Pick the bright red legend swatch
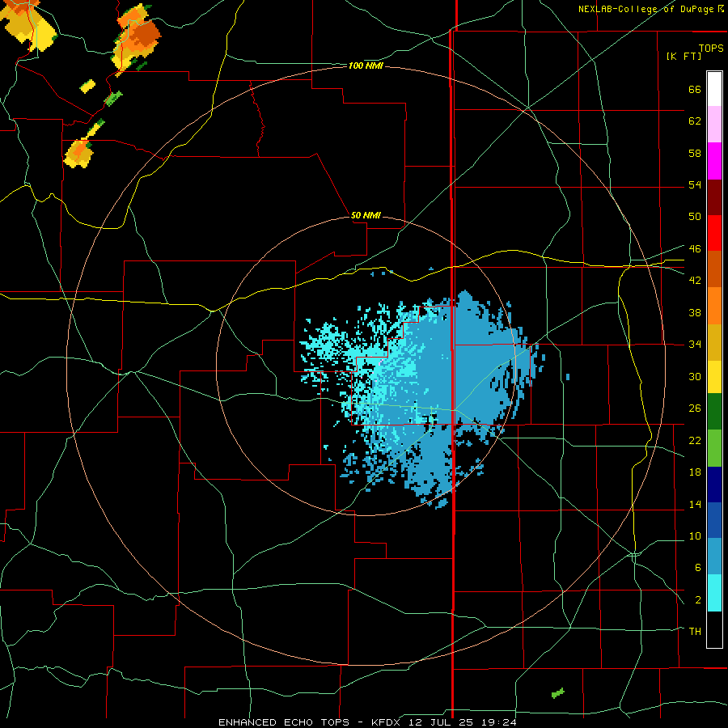The height and width of the screenshot is (728, 728). coord(714,233)
